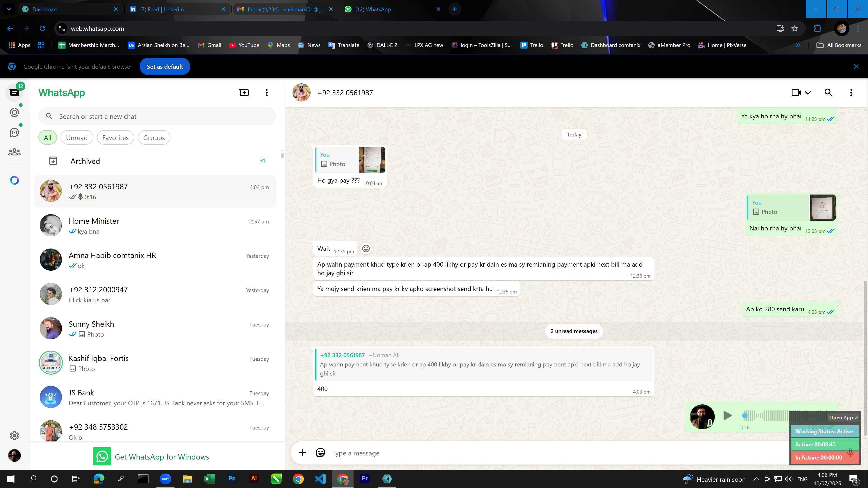868x488 pixels.
Task: Select the Groups chat filter
Action: pyautogui.click(x=154, y=137)
